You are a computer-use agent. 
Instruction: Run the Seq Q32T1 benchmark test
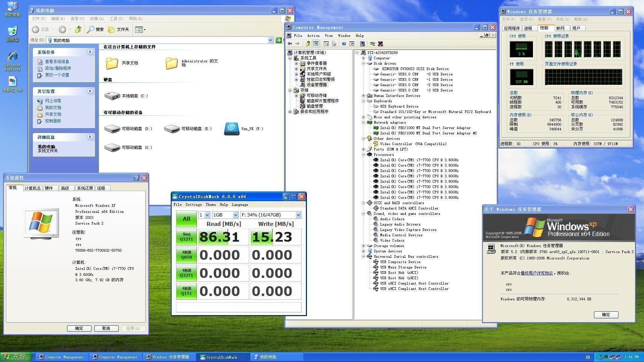point(186,237)
